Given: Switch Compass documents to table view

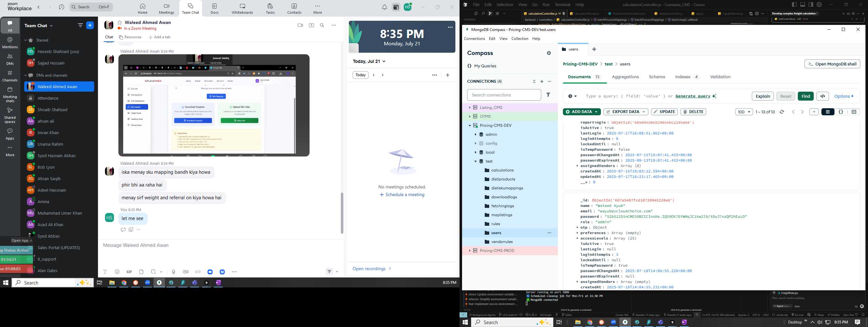Looking at the screenshot, I should (x=854, y=112).
